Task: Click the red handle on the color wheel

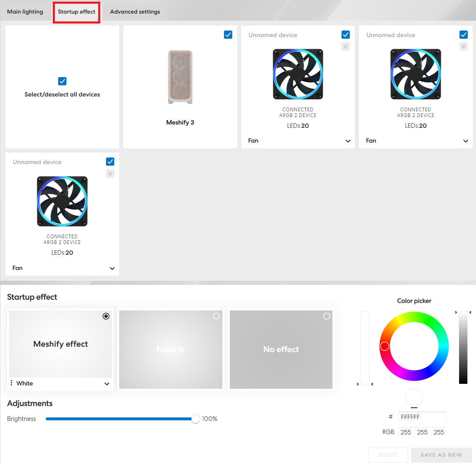Action: [384, 346]
